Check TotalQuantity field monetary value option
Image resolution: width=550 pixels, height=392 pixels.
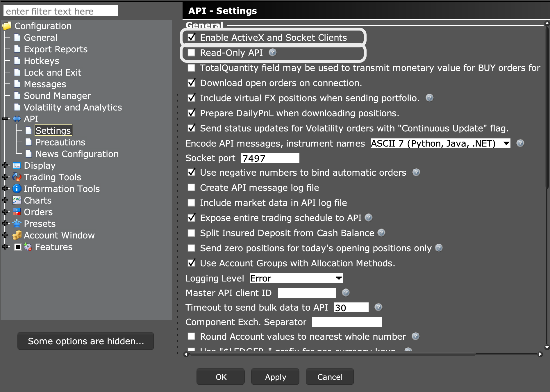pyautogui.click(x=192, y=68)
